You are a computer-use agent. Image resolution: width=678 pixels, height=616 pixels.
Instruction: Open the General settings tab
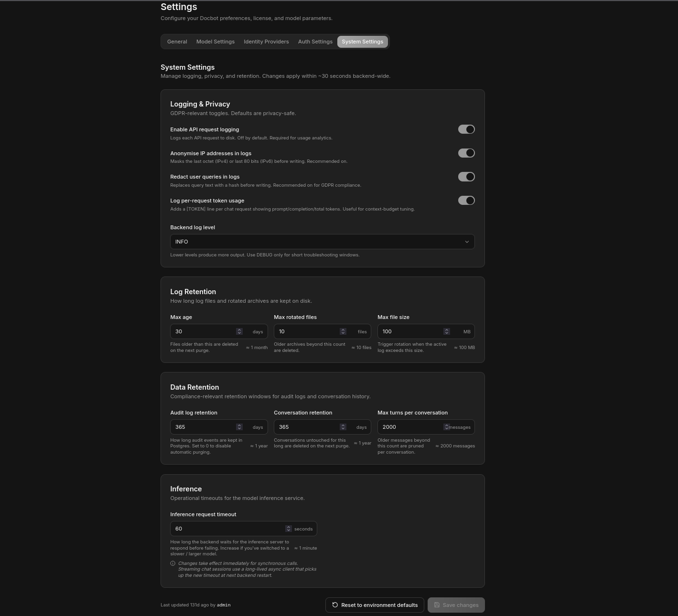coord(177,42)
